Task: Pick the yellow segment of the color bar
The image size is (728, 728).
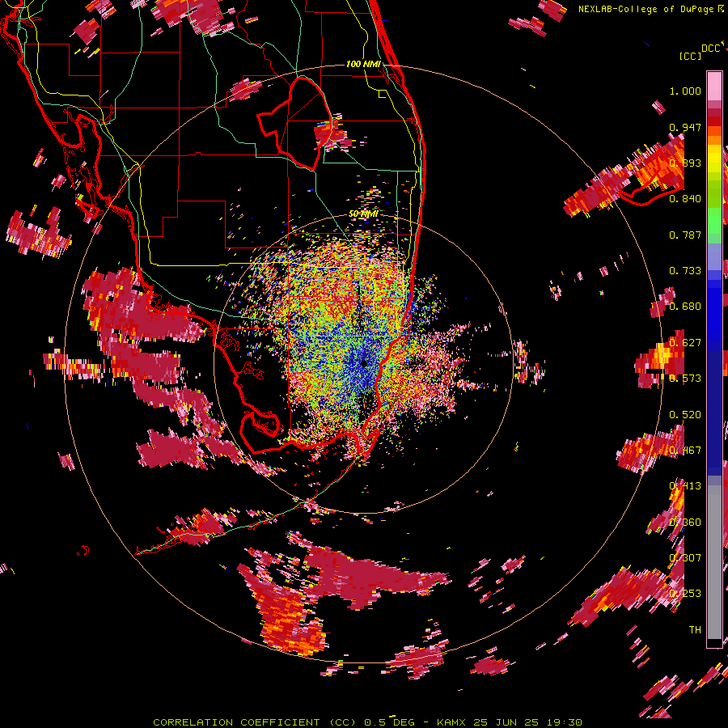Action: coord(714,159)
